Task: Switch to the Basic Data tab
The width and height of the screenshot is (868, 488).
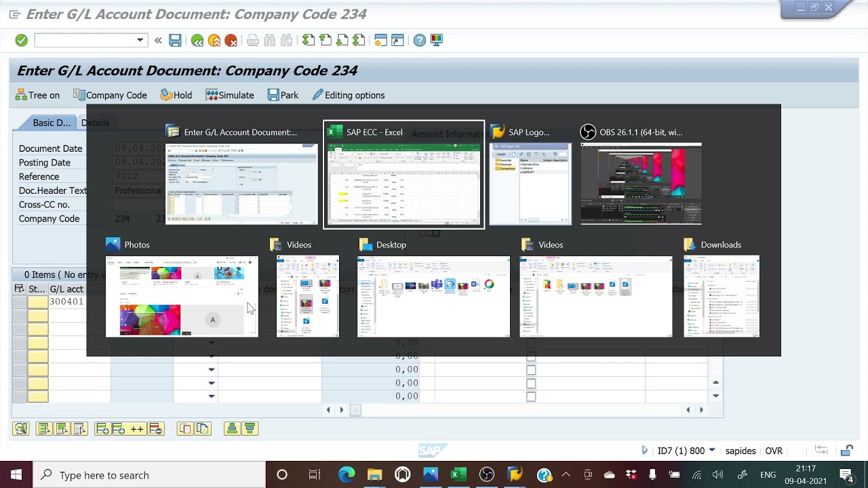Action: pos(52,123)
